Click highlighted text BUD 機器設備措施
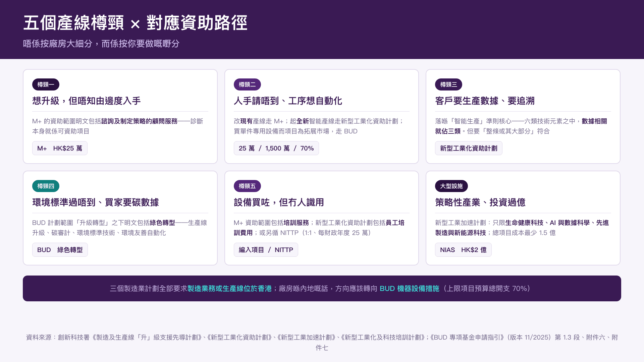Viewport: 644px width, 362px height. point(409,289)
